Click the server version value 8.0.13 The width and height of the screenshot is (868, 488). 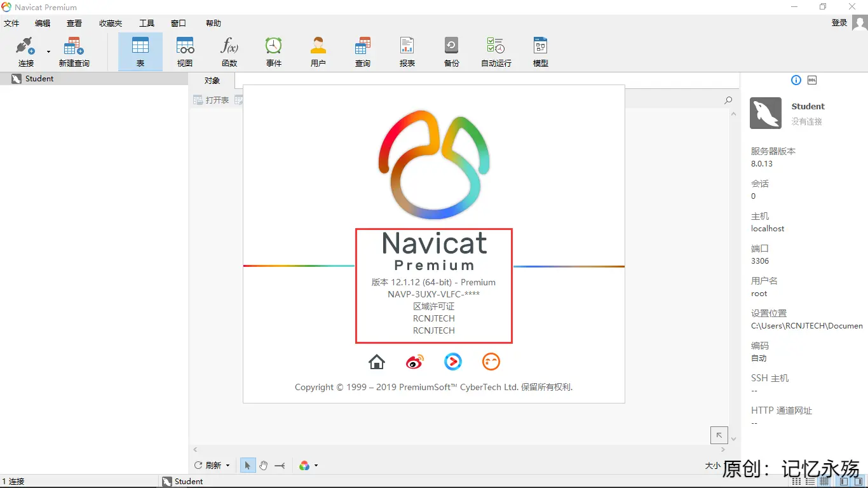tap(762, 163)
